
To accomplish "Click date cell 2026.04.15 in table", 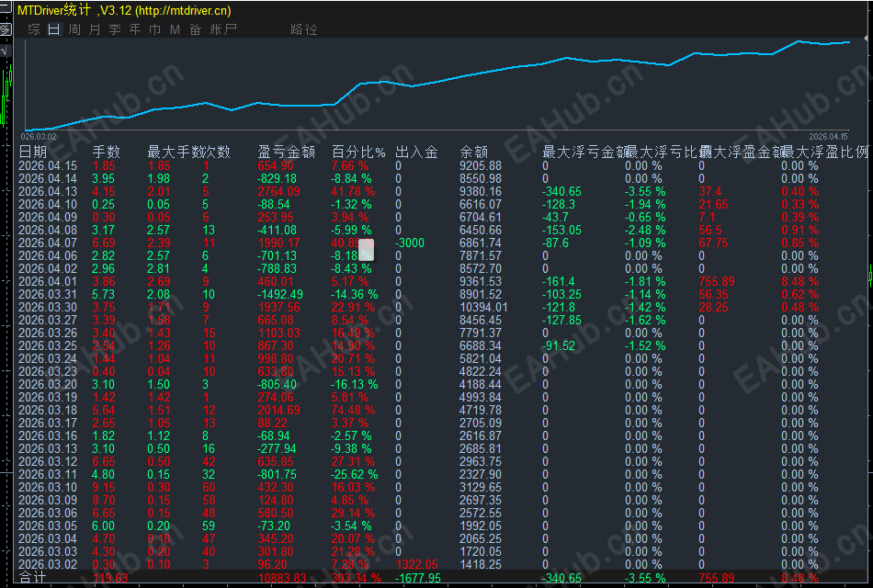I will (47, 166).
